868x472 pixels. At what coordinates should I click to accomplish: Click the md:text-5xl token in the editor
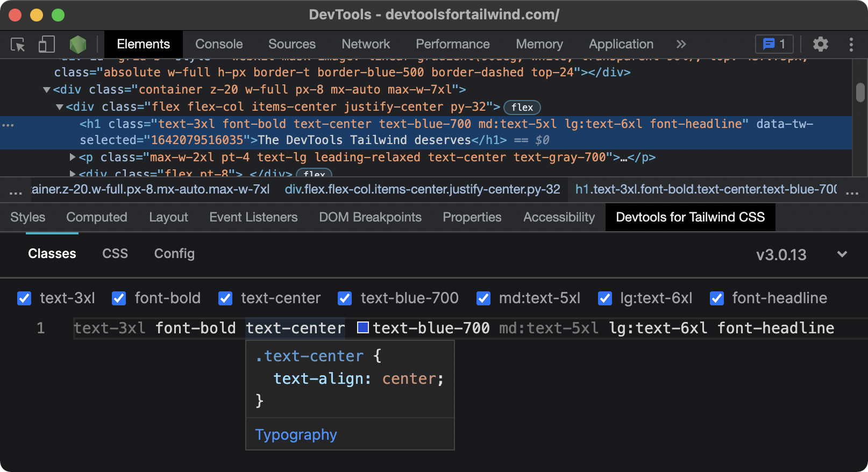[x=549, y=328]
